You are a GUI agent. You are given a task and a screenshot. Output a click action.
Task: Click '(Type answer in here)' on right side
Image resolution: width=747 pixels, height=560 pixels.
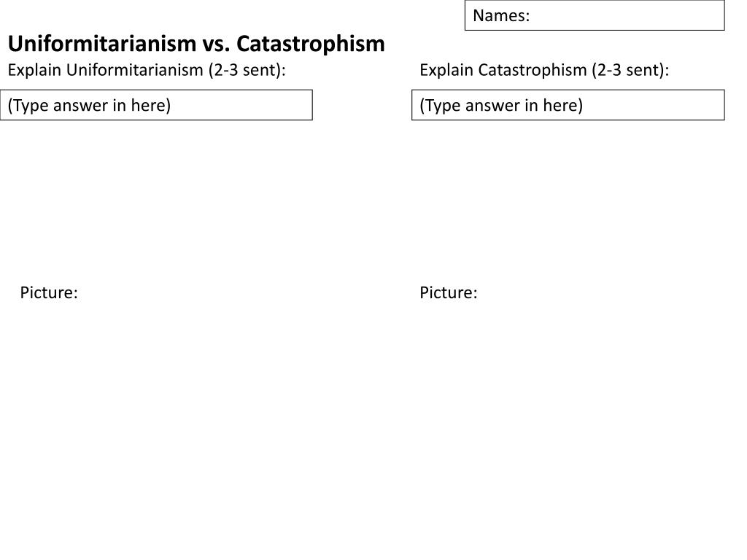tap(501, 105)
